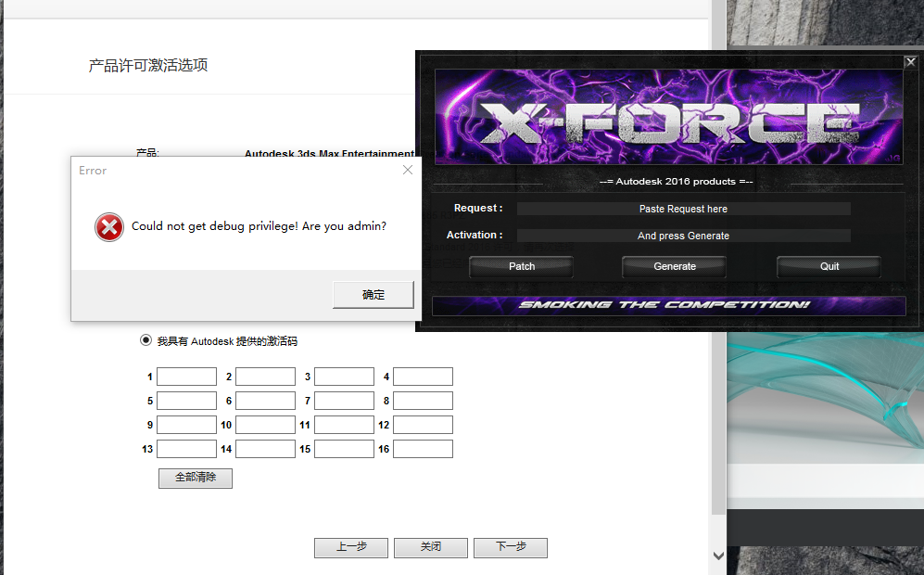The image size is (924, 575).
Task: Click the 全部清除 clear all button
Action: click(196, 478)
